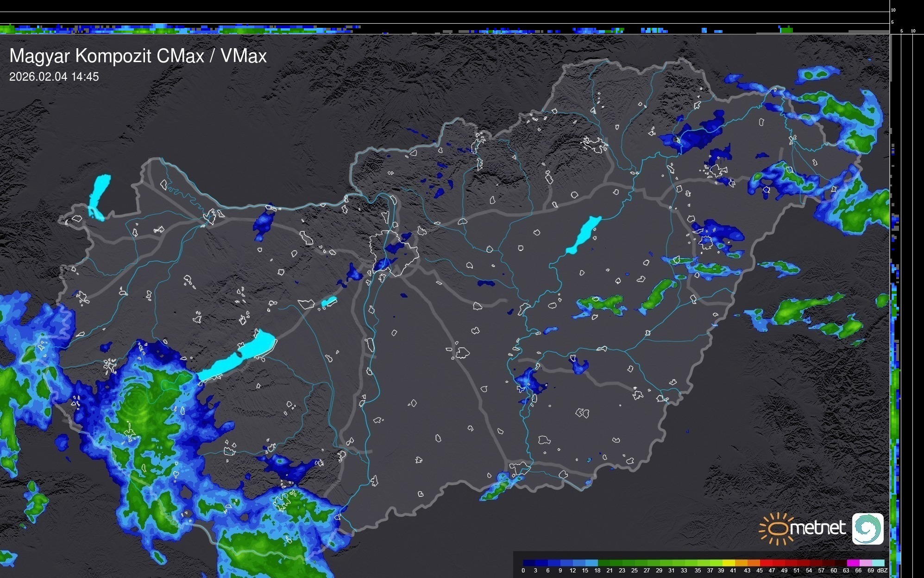Screen dimensions: 924x578
Task: Click the metnet wordmark text
Action: 817,528
